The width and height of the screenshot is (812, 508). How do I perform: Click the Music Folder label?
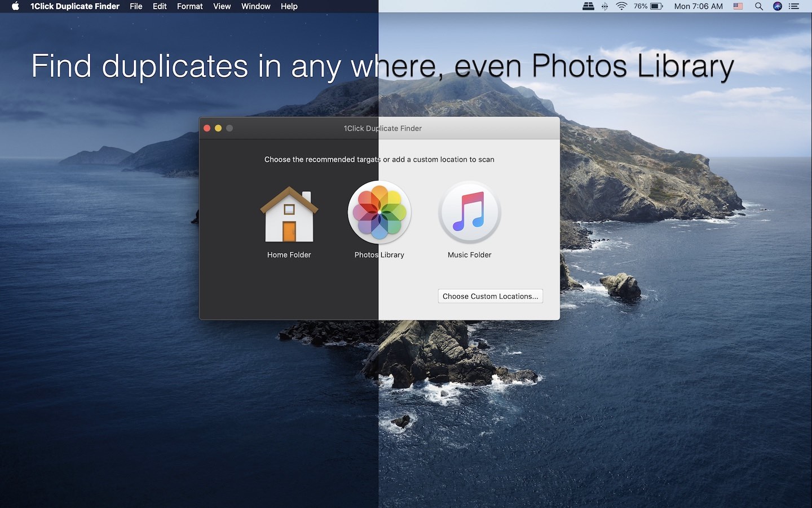pos(470,255)
